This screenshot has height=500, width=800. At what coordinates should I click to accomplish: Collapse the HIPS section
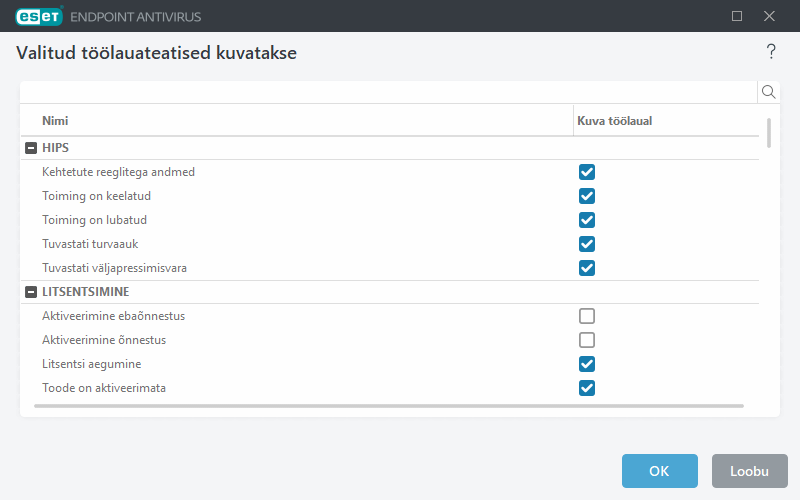coord(31,148)
